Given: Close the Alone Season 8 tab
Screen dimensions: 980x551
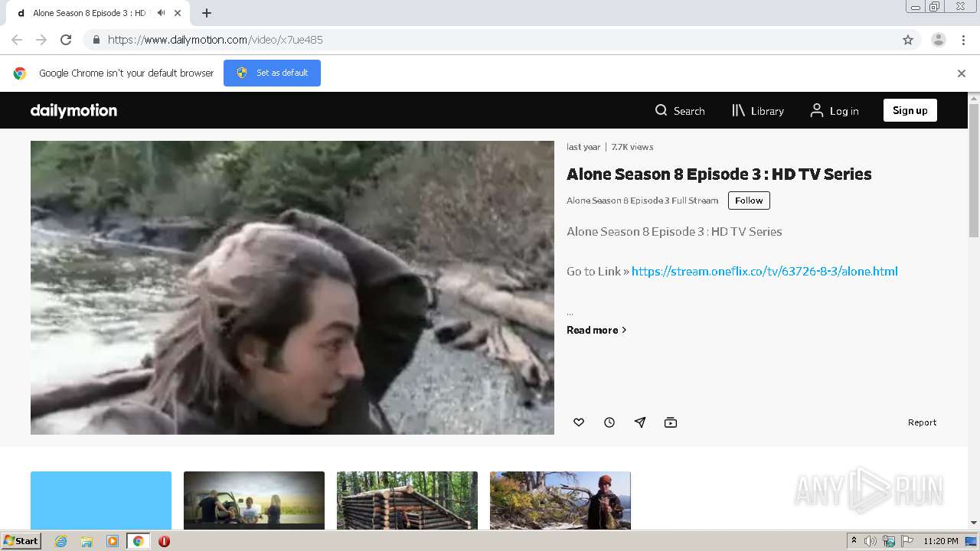Looking at the screenshot, I should [178, 13].
